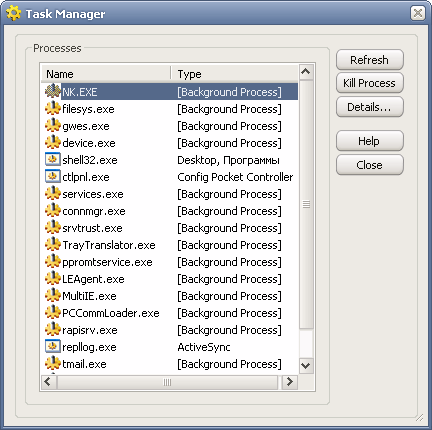Sort processes by the Name column header

(106, 74)
